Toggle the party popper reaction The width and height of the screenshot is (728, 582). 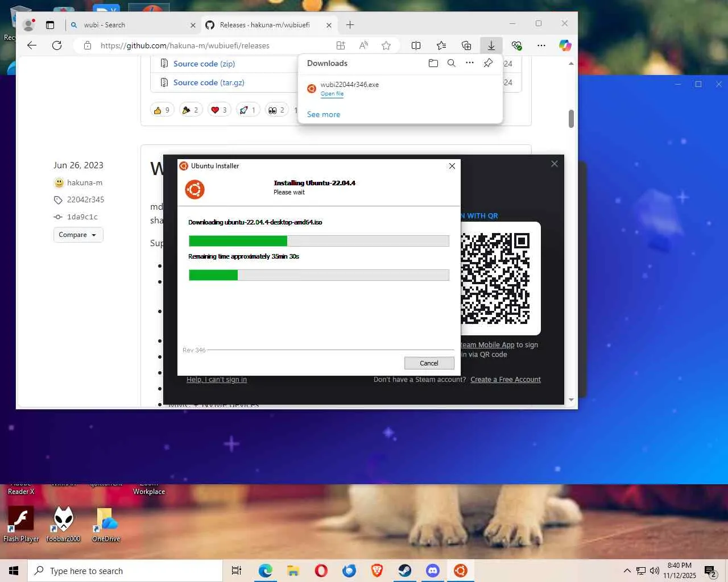[191, 110]
